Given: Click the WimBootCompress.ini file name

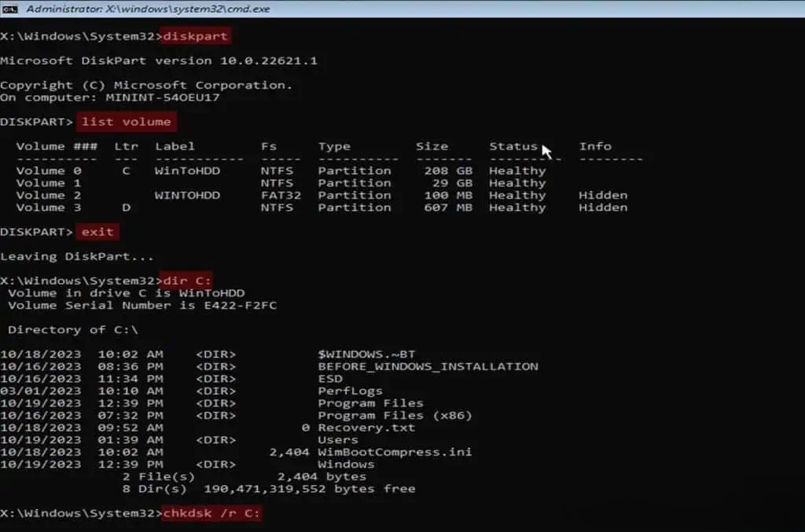Looking at the screenshot, I should (x=395, y=452).
